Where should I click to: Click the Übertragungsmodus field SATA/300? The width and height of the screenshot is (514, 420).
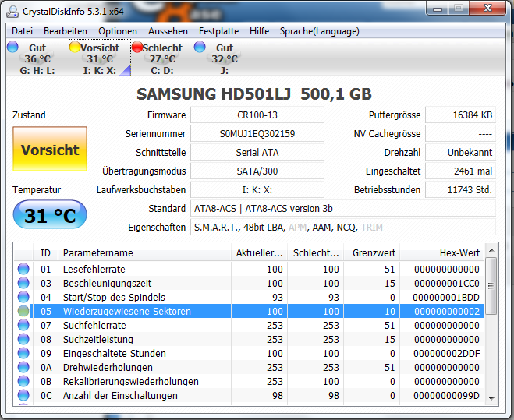click(257, 171)
